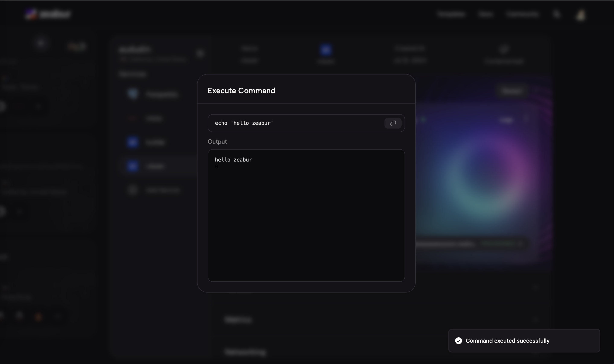
Task: Open the user avatar in top-right
Action: [x=581, y=15]
